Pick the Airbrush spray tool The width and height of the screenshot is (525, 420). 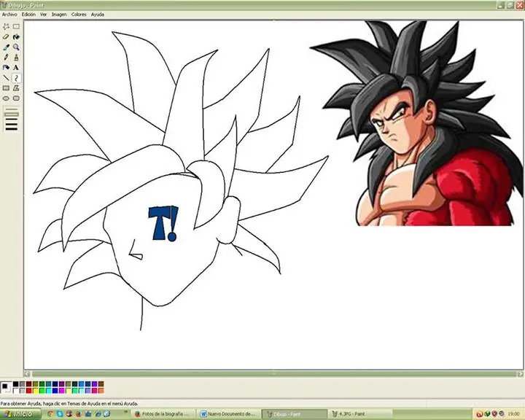6,68
